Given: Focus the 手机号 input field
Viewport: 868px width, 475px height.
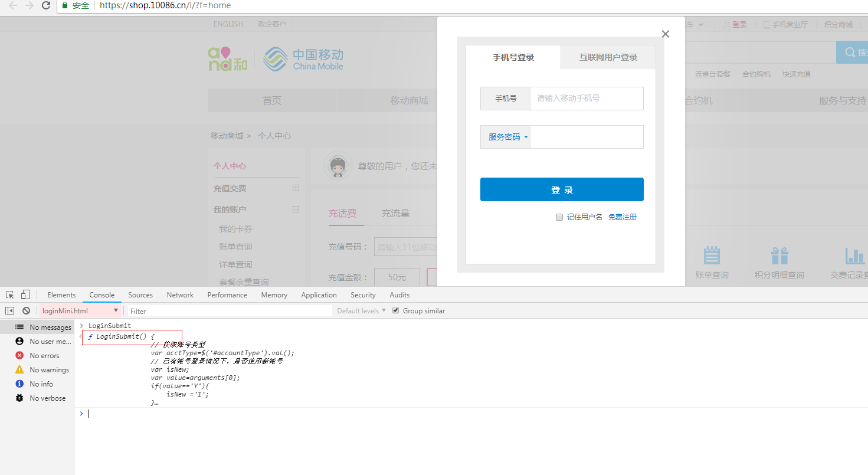Looking at the screenshot, I should coord(587,99).
